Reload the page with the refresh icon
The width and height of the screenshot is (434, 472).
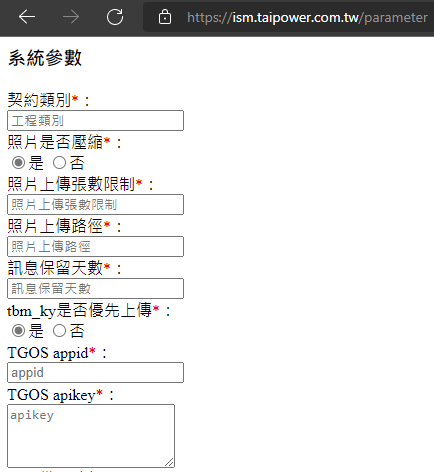click(x=115, y=17)
